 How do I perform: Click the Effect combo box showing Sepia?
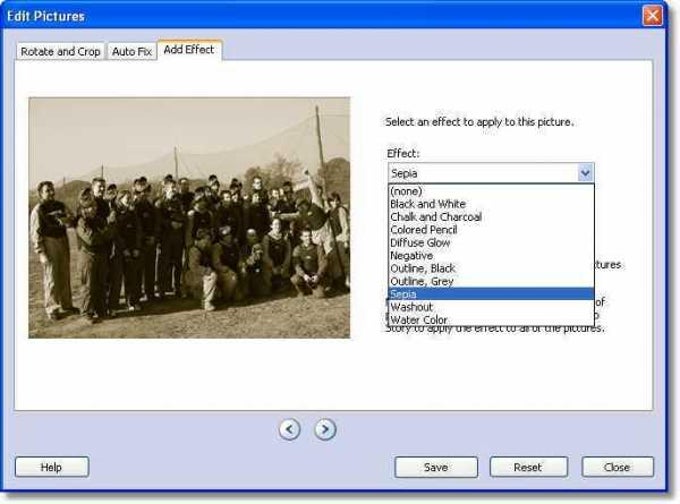[x=491, y=173]
